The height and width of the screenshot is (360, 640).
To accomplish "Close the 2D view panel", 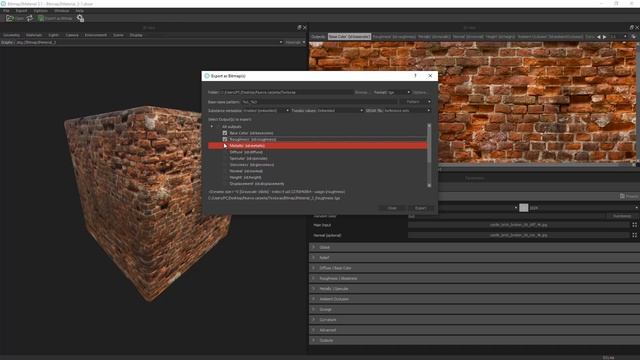I will (x=637, y=27).
